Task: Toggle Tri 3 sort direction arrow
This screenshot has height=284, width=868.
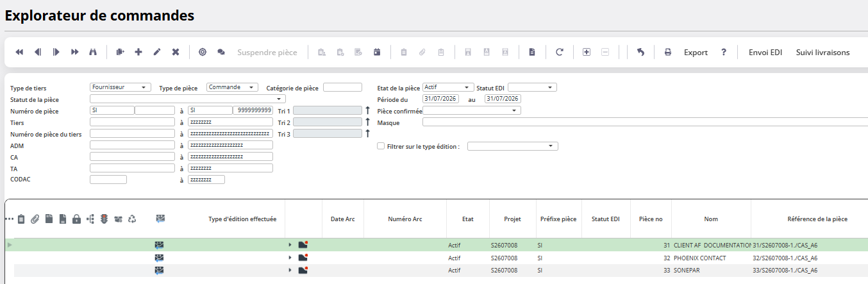Action: pos(368,133)
